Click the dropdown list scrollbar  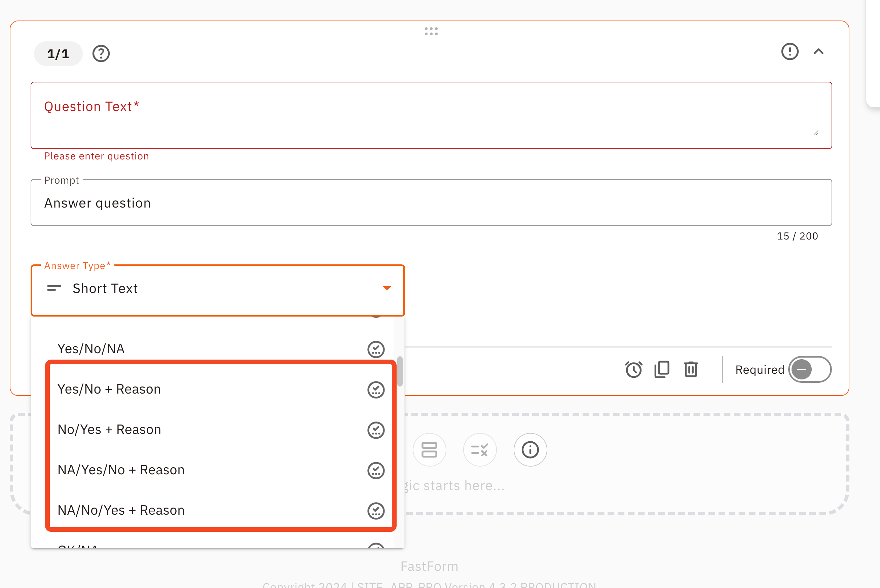point(400,371)
